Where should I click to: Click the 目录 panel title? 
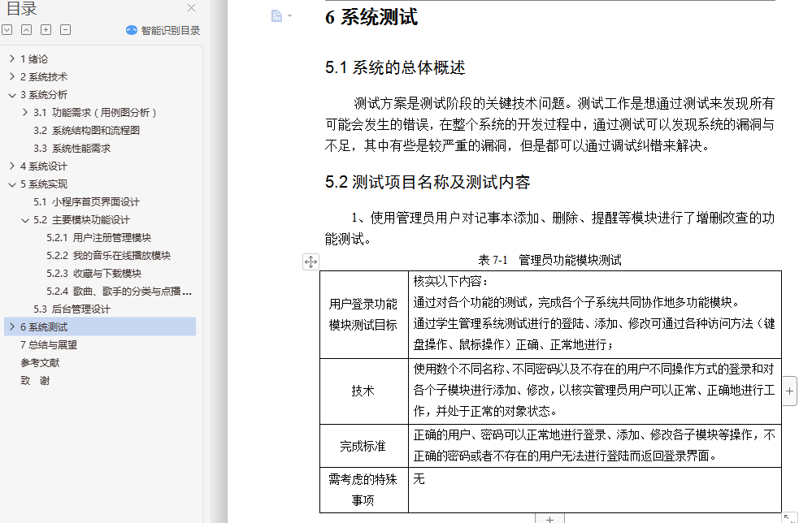tap(22, 8)
